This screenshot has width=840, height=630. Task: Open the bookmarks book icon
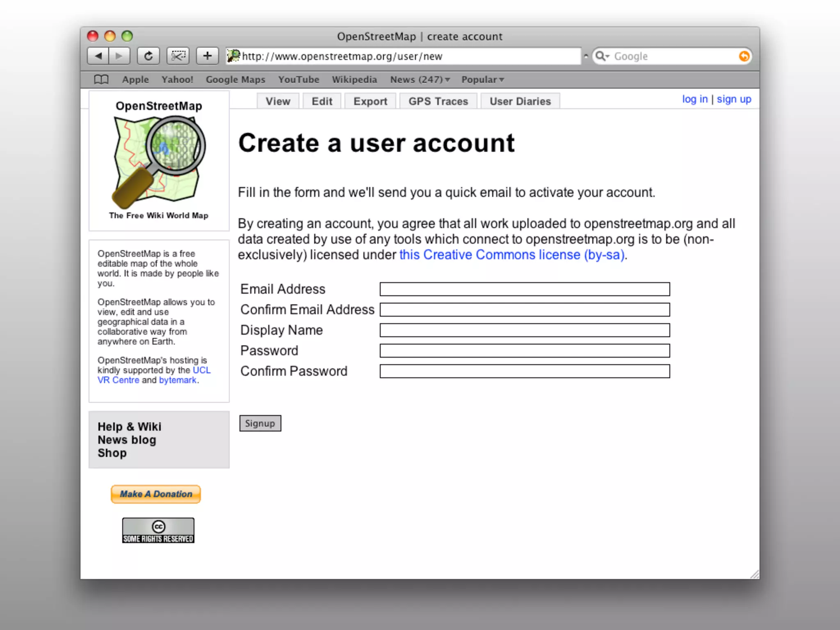coord(101,80)
